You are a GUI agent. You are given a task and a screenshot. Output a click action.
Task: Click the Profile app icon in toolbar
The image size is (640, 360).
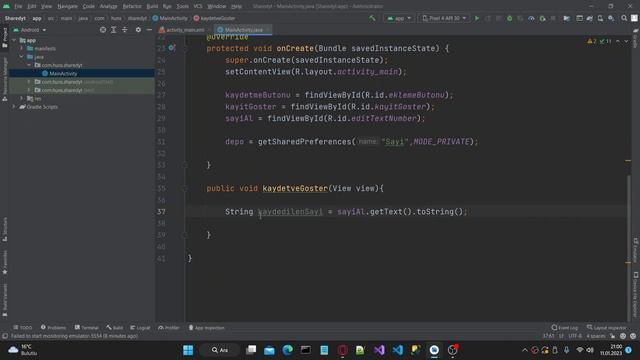(531, 18)
